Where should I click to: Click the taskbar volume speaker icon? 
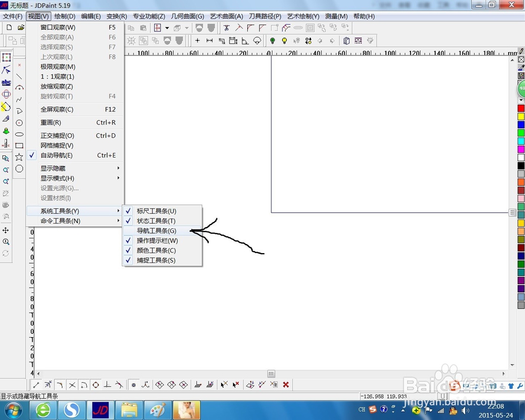click(465, 411)
